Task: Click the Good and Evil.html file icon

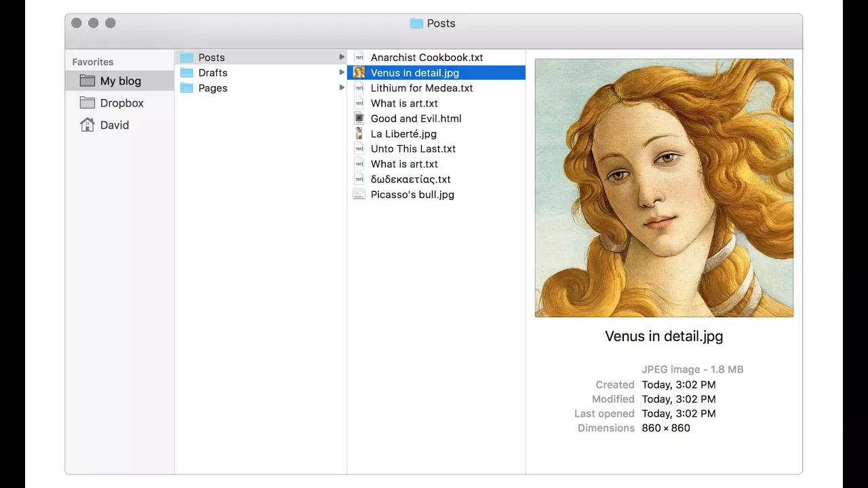Action: [359, 118]
